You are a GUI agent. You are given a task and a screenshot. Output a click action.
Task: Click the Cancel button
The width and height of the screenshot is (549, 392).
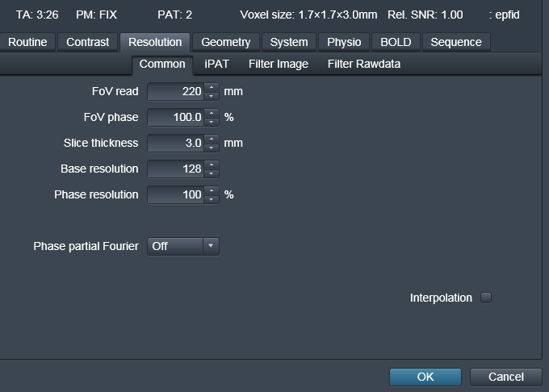pyautogui.click(x=506, y=377)
